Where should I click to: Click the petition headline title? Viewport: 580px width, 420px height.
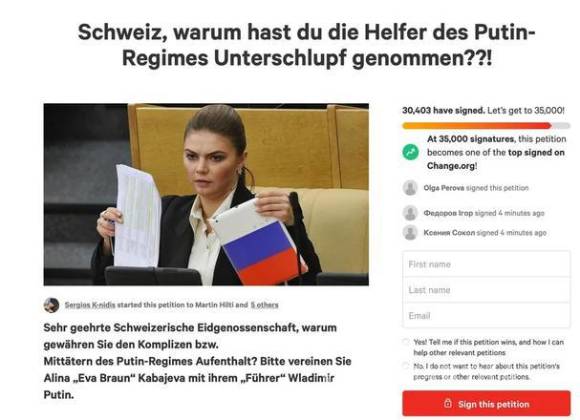[307, 45]
